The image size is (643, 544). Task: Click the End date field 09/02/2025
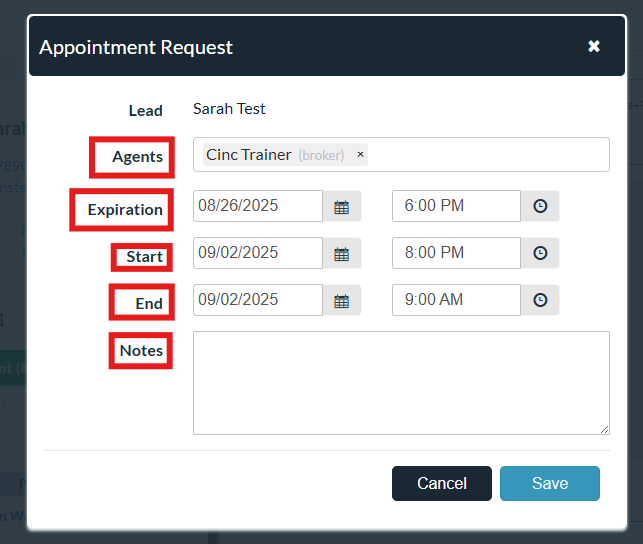(258, 300)
